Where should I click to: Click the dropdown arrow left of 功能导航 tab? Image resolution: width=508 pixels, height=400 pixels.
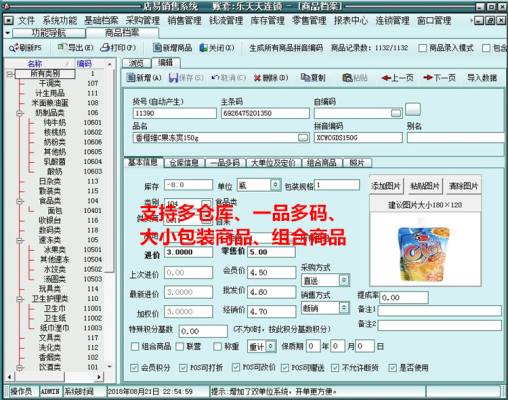tap(8, 33)
